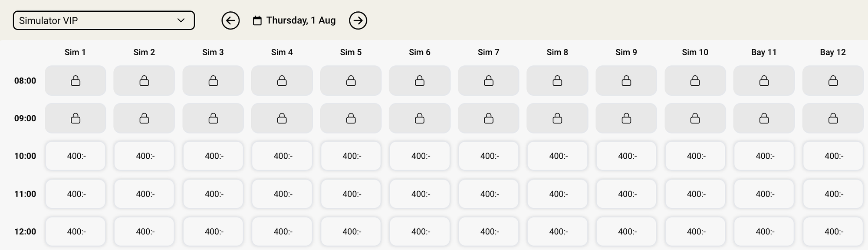The width and height of the screenshot is (868, 250).
Task: Book Sim 8 at 10:00
Action: [x=558, y=156]
